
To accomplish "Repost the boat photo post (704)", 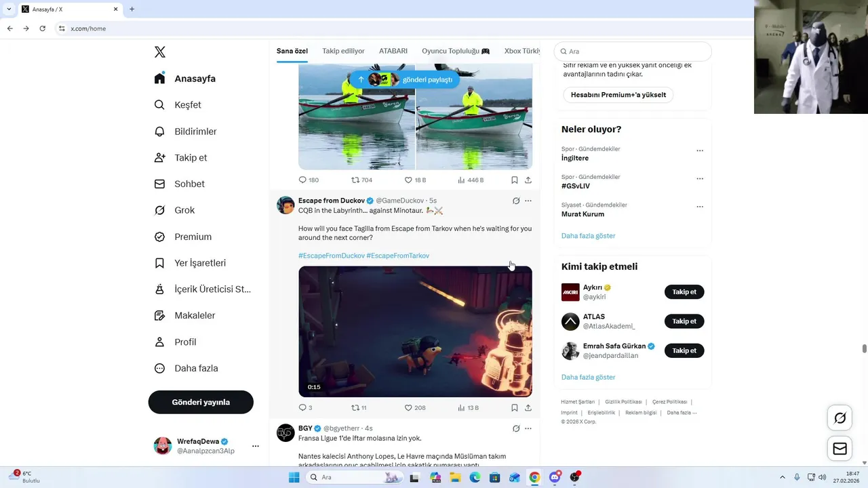I will [361, 180].
